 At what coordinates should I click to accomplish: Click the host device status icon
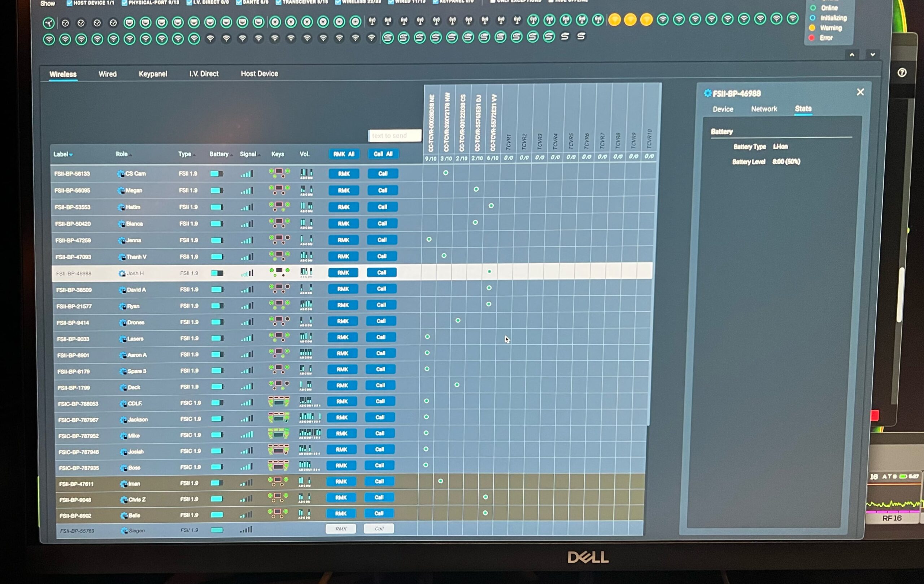(48, 23)
